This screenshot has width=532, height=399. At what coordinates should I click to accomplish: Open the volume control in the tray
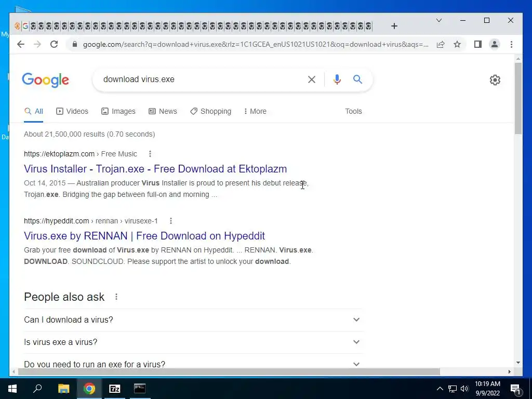pyautogui.click(x=464, y=389)
